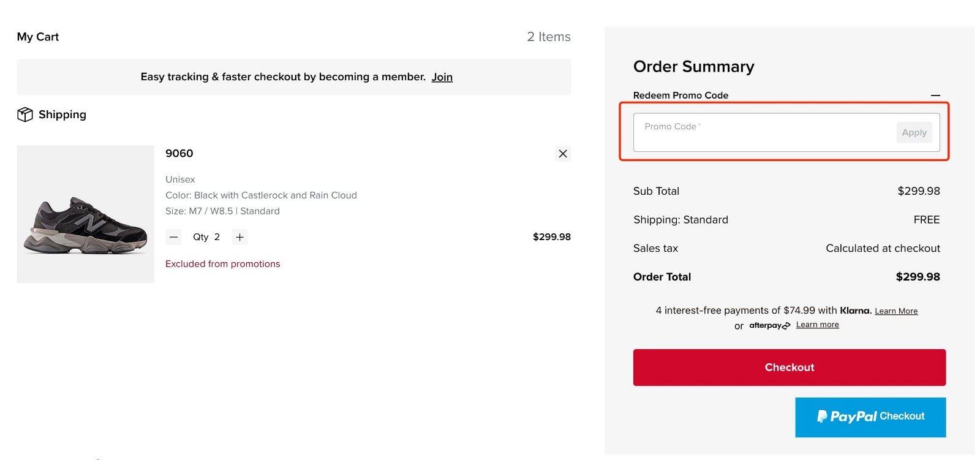Click Learn More next to Klarna
Screen dimensions: 980x460
[x=896, y=311]
